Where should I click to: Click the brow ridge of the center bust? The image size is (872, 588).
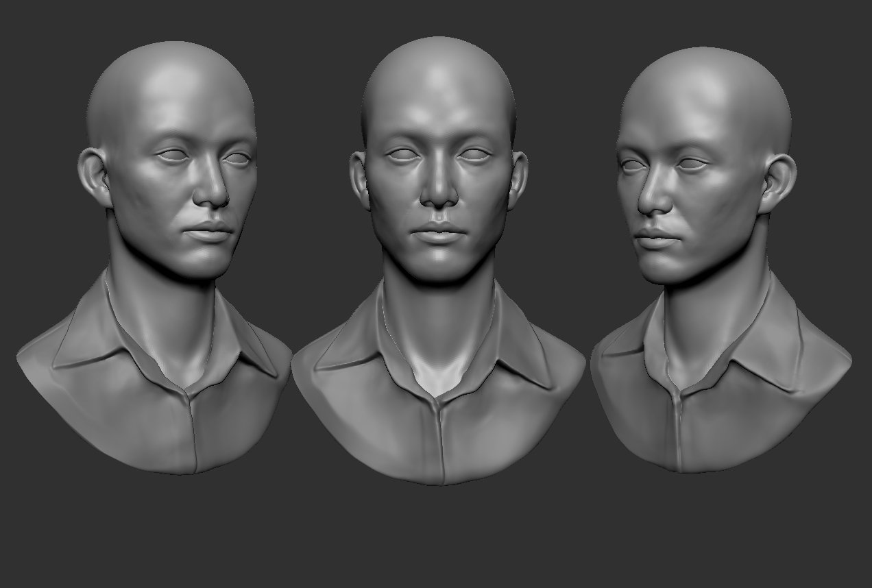439,137
